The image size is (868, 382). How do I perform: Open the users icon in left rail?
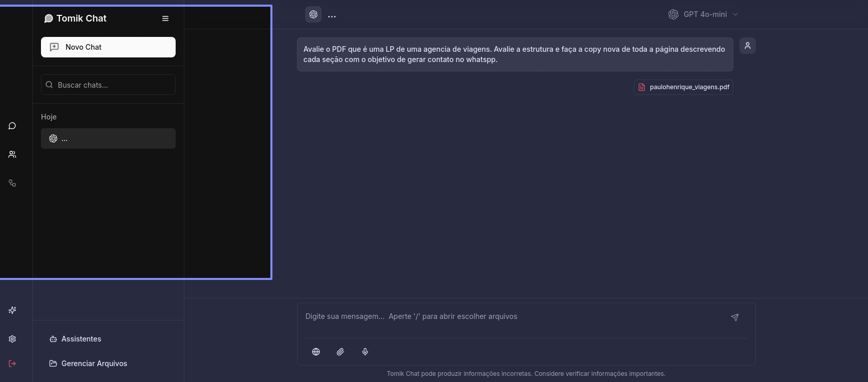[12, 154]
